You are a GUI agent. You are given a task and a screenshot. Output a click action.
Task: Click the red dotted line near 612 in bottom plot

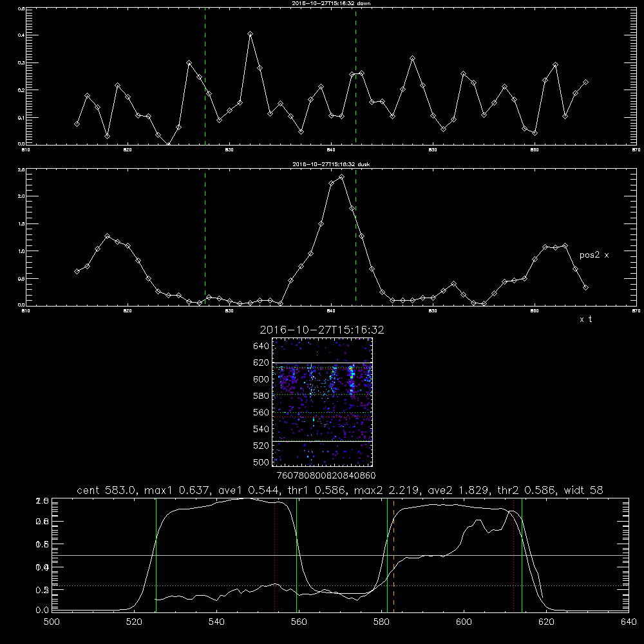pyautogui.click(x=514, y=555)
